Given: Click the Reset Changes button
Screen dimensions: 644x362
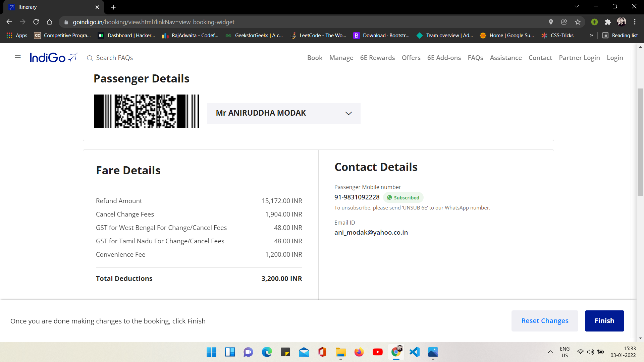Looking at the screenshot, I should 545,321.
